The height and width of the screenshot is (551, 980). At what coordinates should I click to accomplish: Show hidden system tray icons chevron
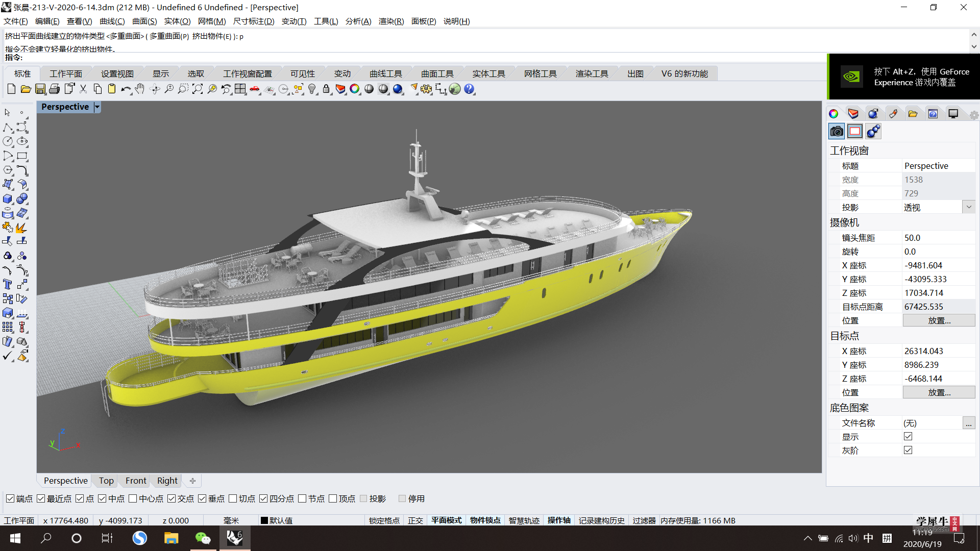[x=807, y=538]
